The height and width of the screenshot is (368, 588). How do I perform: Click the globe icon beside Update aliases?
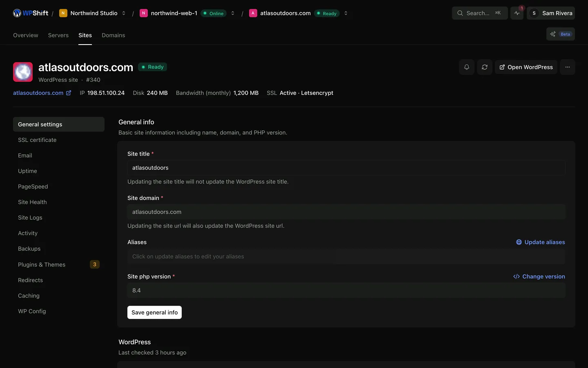point(519,242)
